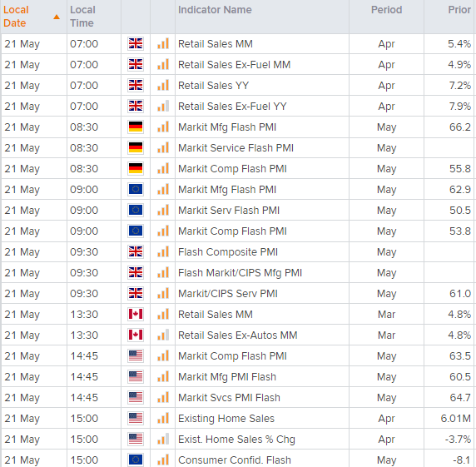Viewport: 476px width, 467px height.
Task: Click Canada flag on Retail Sales Ex-Autos MM row
Action: tap(136, 335)
